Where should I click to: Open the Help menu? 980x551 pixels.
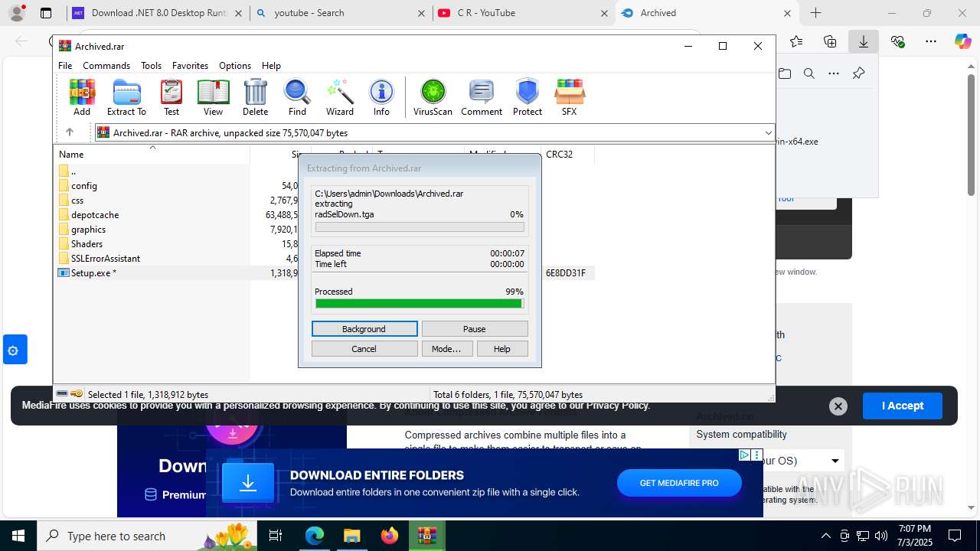271,66
